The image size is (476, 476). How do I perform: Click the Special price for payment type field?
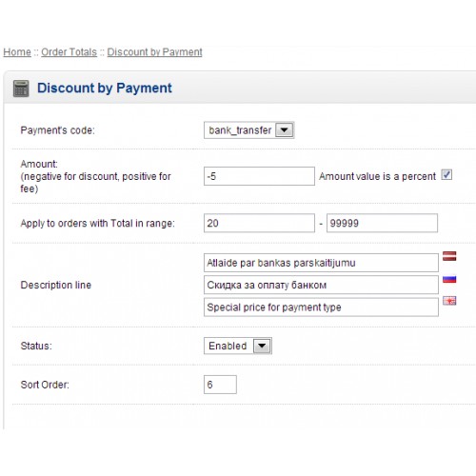[321, 307]
